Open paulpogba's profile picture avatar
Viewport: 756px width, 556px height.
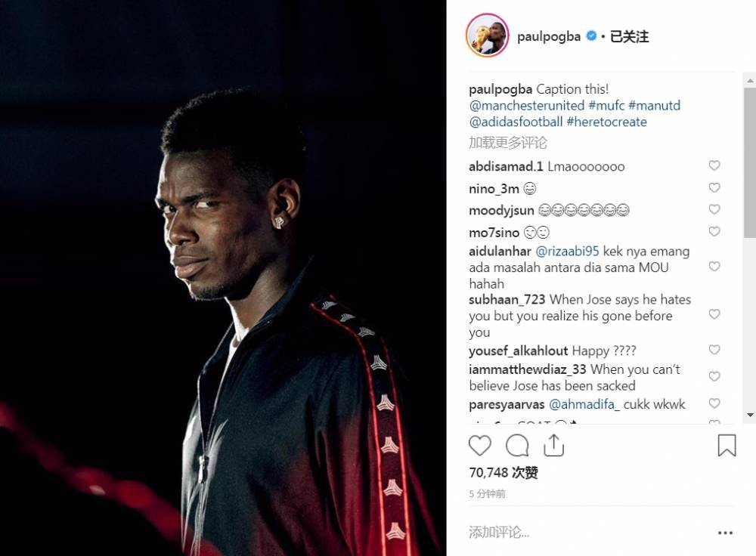[x=488, y=36]
